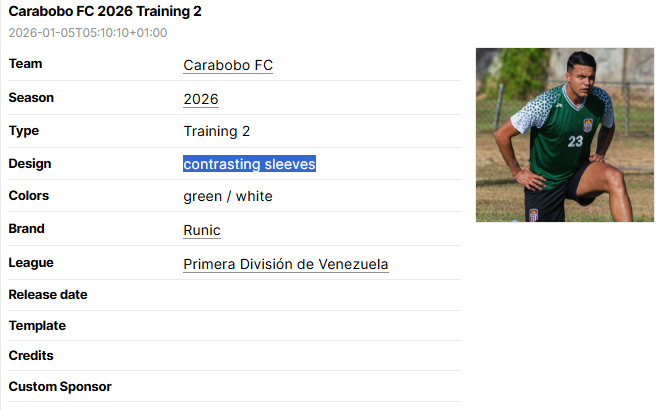Click the highlighted "contrasting sleeves" text
The height and width of the screenshot is (410, 662).
[249, 164]
